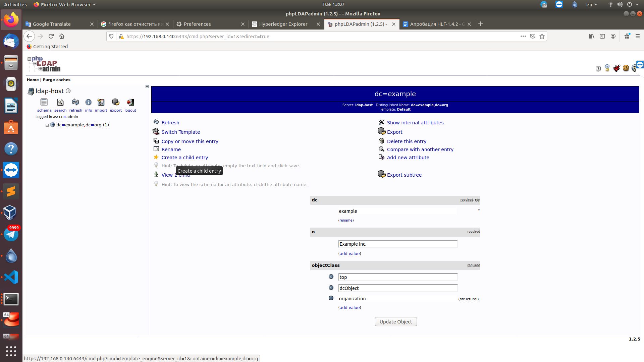Click the bug report icon at top right
This screenshot has width=644, height=362.
point(616,68)
